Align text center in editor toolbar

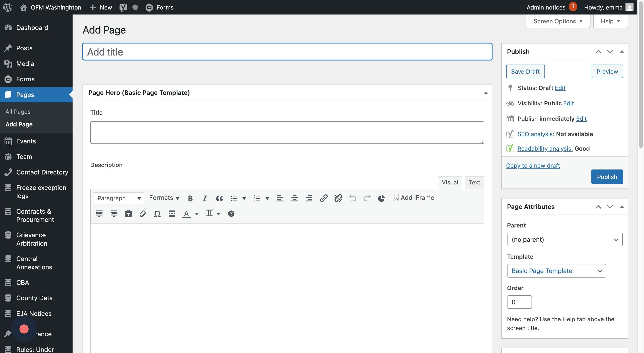pyautogui.click(x=295, y=198)
